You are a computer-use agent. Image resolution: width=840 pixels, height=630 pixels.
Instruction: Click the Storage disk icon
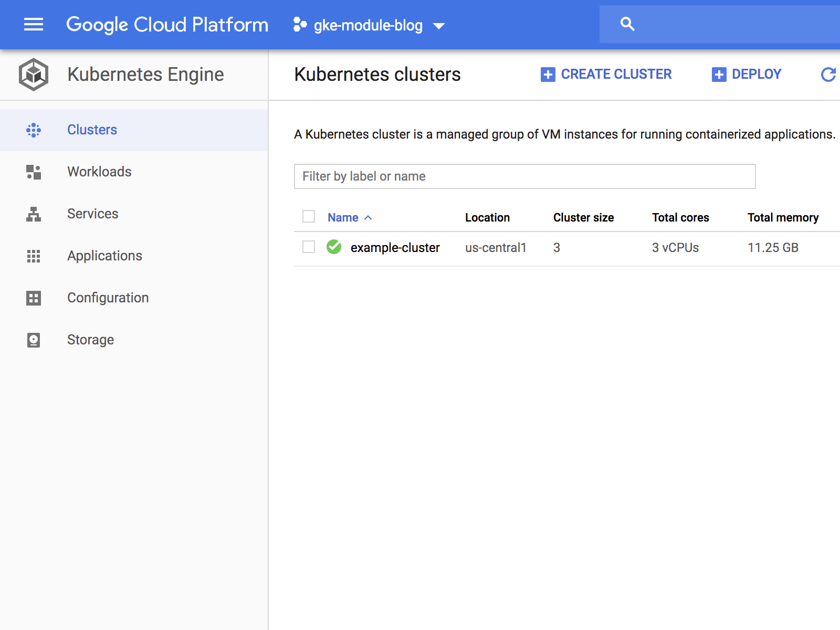(34, 340)
